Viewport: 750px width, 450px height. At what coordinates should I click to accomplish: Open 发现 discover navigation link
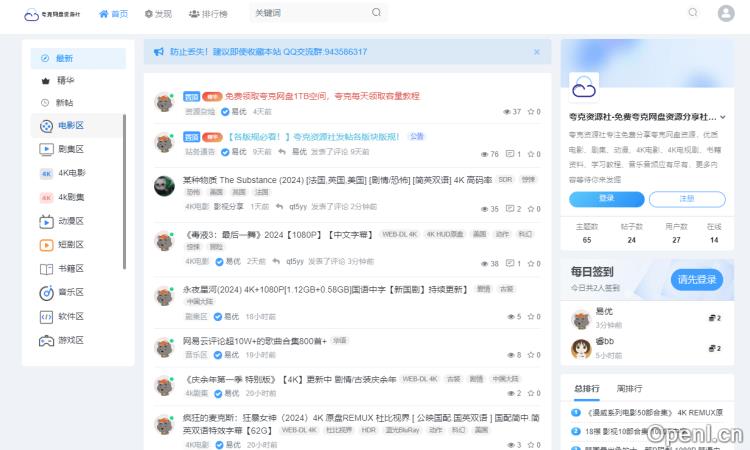point(158,14)
